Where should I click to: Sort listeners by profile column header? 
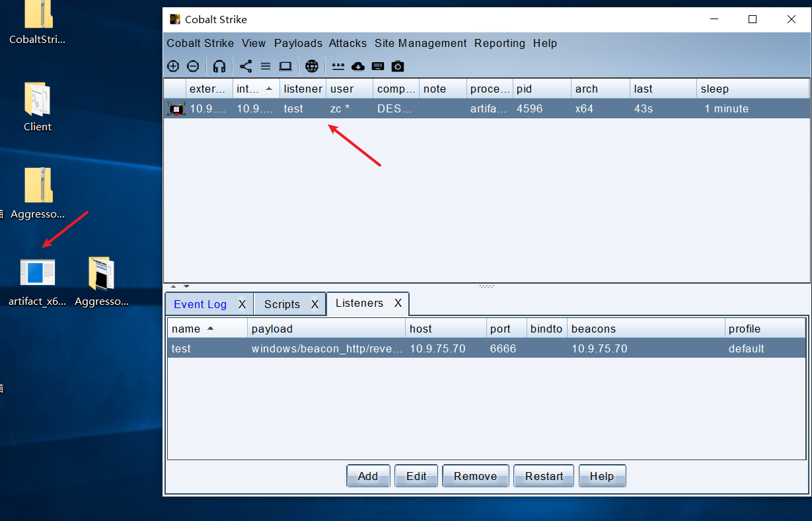coord(765,329)
